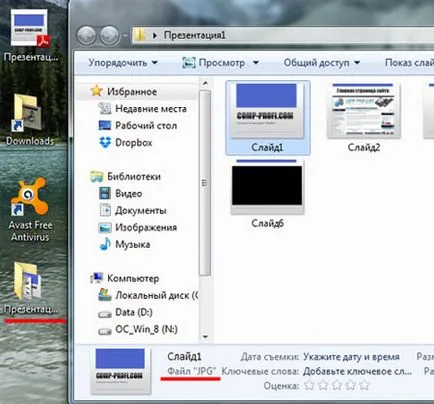Expand the Просмотр dropdown arrow

pos(256,63)
